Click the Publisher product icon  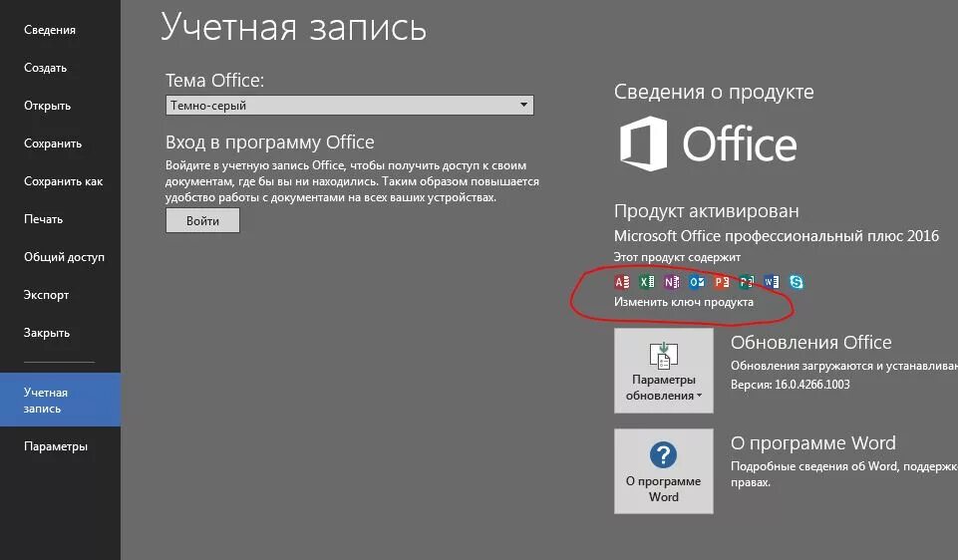(747, 282)
